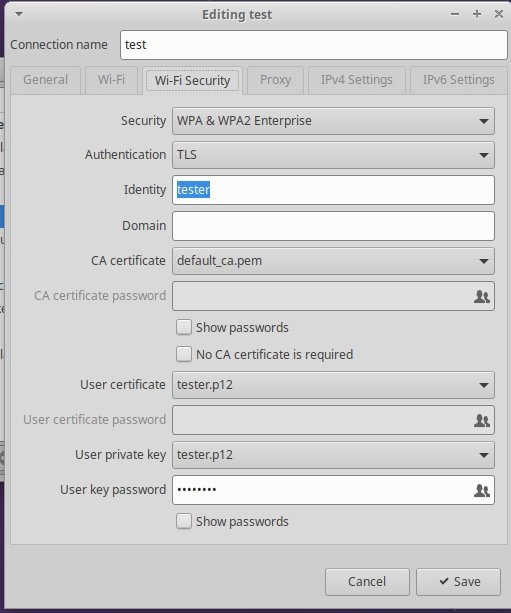511x613 pixels.
Task: Maximize the Editing test window
Action: (477, 14)
